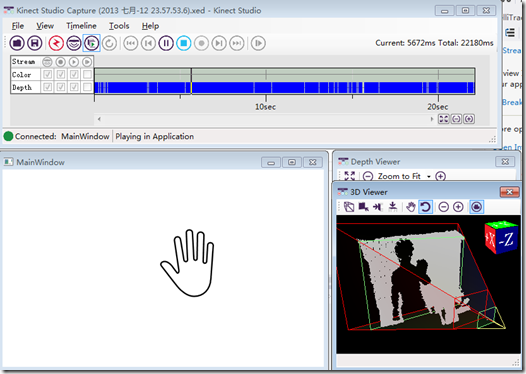Click the green Connected status indicator

pos(8,136)
